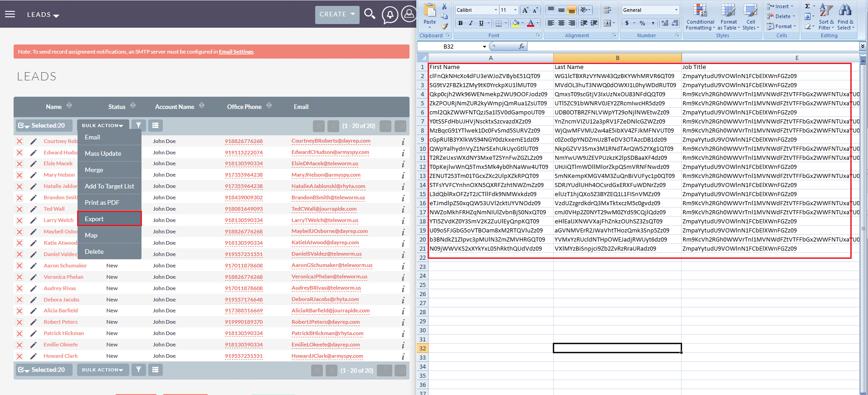Click Increase Indent icon in Excel
Image resolution: width=868 pixels, height=395 pixels.
pyautogui.click(x=594, y=23)
